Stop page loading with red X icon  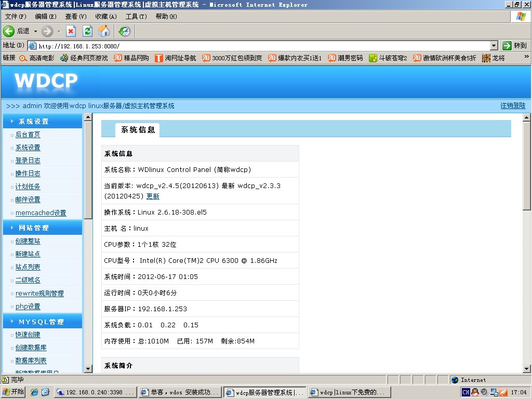click(x=71, y=31)
